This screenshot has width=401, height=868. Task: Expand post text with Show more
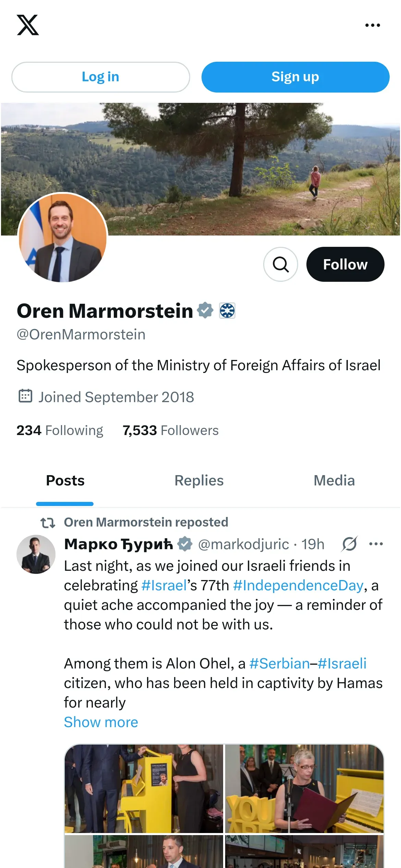coord(101,722)
